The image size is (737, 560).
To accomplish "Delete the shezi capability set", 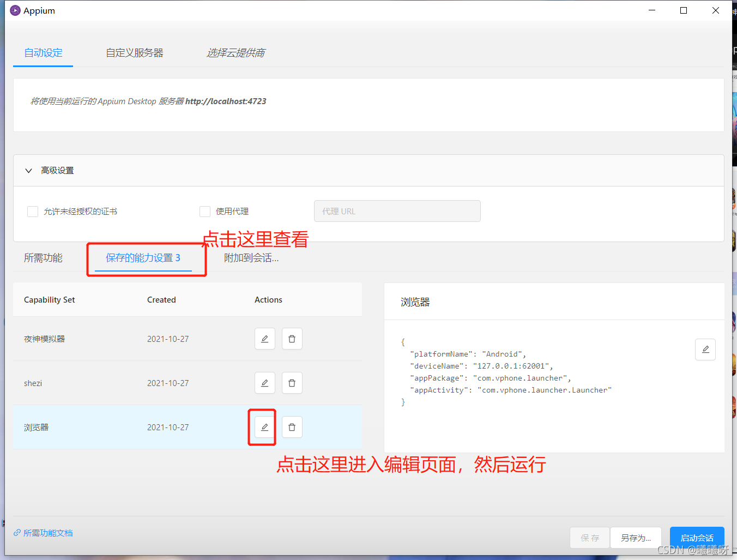I will pos(292,383).
